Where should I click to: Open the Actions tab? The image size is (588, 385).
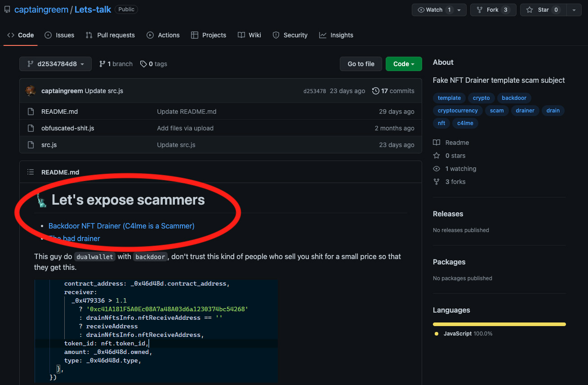[x=163, y=35]
